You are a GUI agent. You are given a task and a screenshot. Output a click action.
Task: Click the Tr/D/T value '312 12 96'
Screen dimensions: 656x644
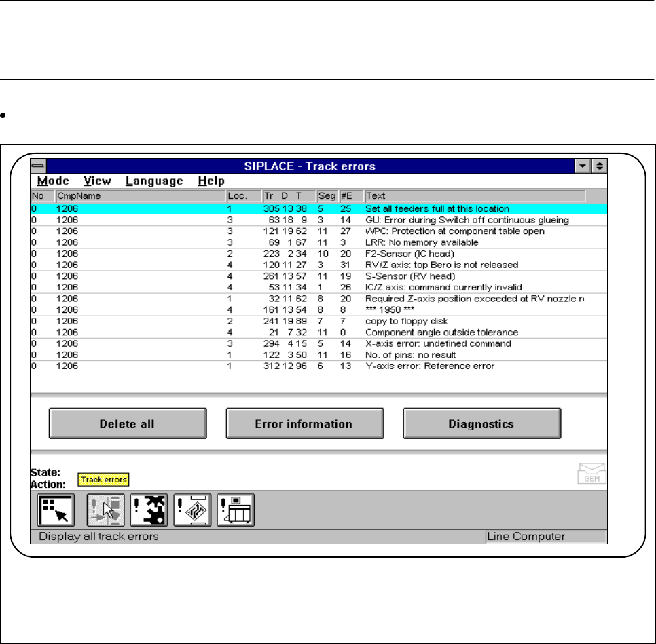[285, 366]
